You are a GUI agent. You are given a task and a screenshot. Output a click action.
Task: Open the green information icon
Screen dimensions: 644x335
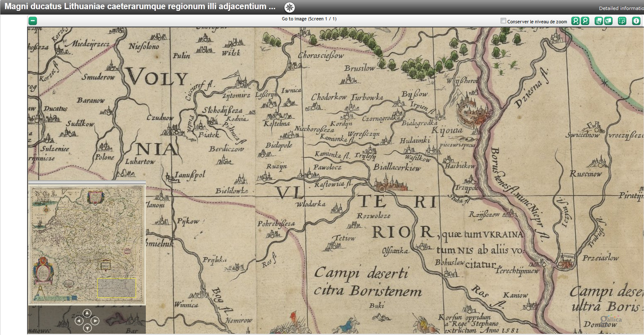coord(636,21)
